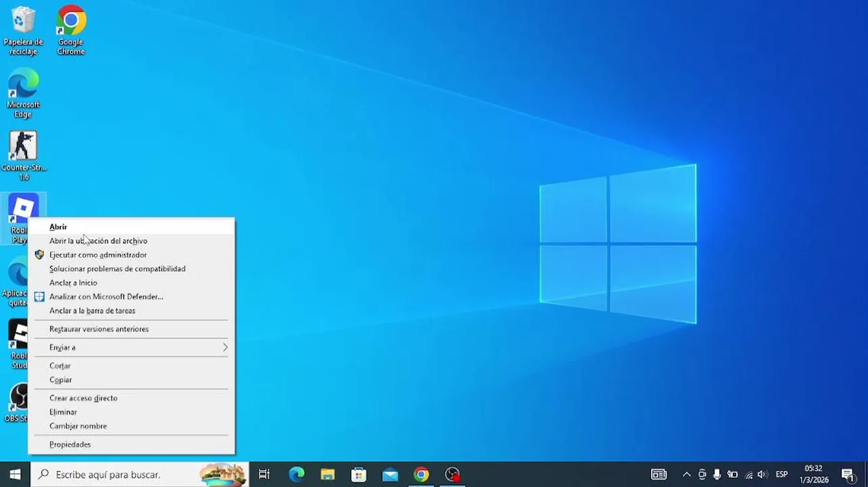Select the Counter-Strike 1.6 desktop shortcut
This screenshot has height=487, width=868.
tap(23, 156)
